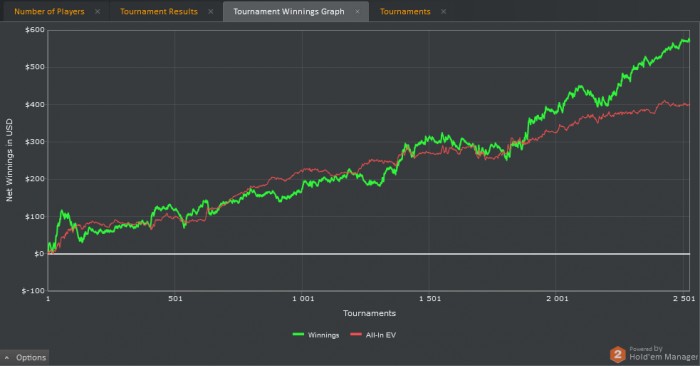Close the Tournament Results tab

coord(211,12)
